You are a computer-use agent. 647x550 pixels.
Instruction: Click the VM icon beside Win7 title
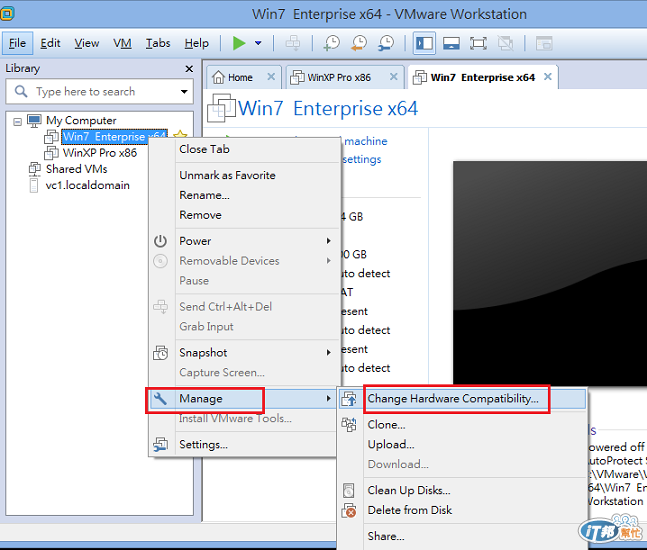221,108
